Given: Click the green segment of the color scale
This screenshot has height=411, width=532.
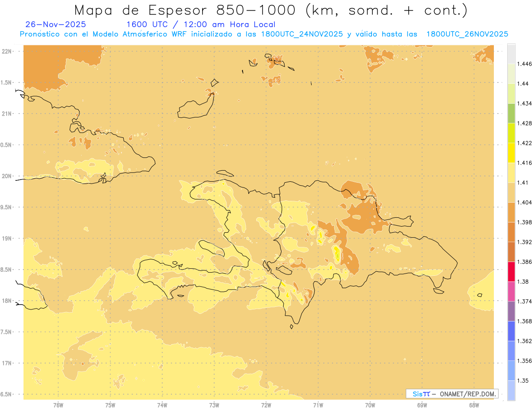Looking at the screenshot, I should click(x=511, y=113).
